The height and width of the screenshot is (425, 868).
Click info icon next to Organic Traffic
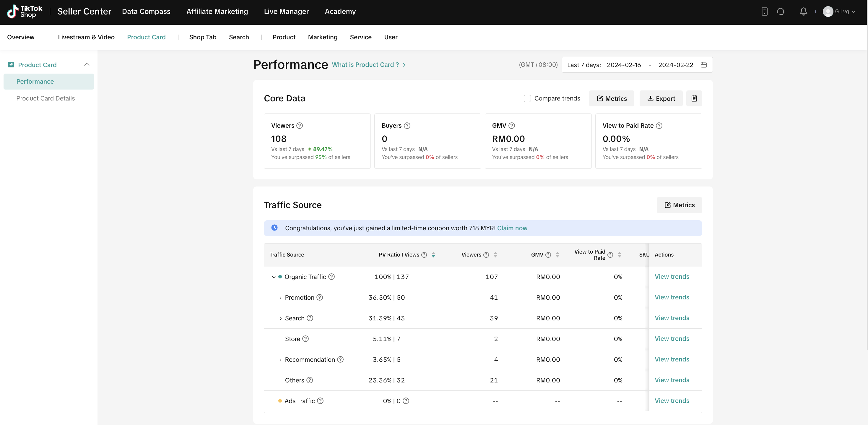(331, 277)
